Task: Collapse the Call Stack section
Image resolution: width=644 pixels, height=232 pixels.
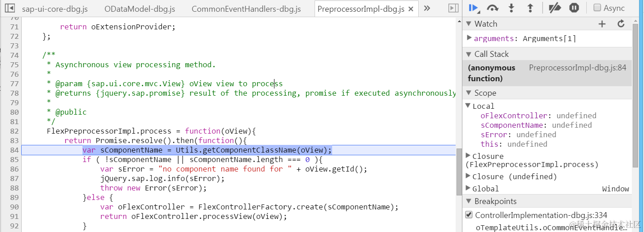Action: 469,54
